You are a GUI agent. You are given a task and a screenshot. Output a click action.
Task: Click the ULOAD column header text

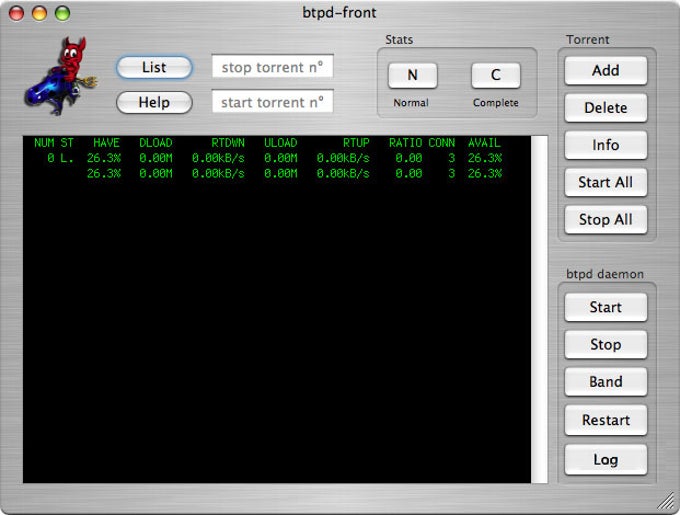(x=281, y=143)
